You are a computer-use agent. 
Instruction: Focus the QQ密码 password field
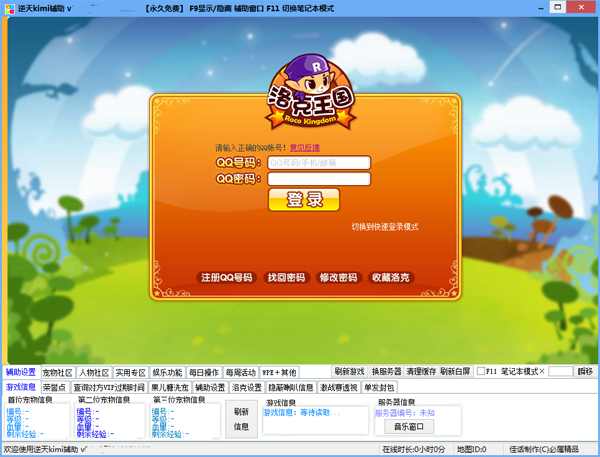319,179
